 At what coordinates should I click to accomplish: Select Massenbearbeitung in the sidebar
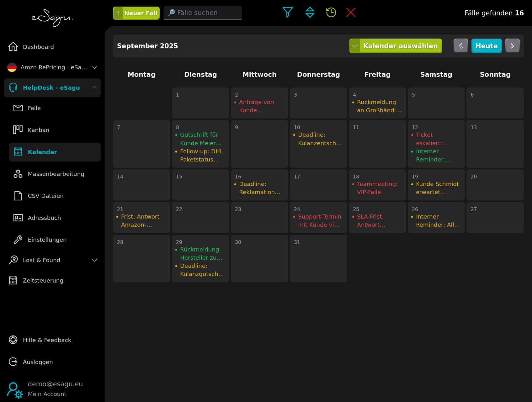pos(56,174)
